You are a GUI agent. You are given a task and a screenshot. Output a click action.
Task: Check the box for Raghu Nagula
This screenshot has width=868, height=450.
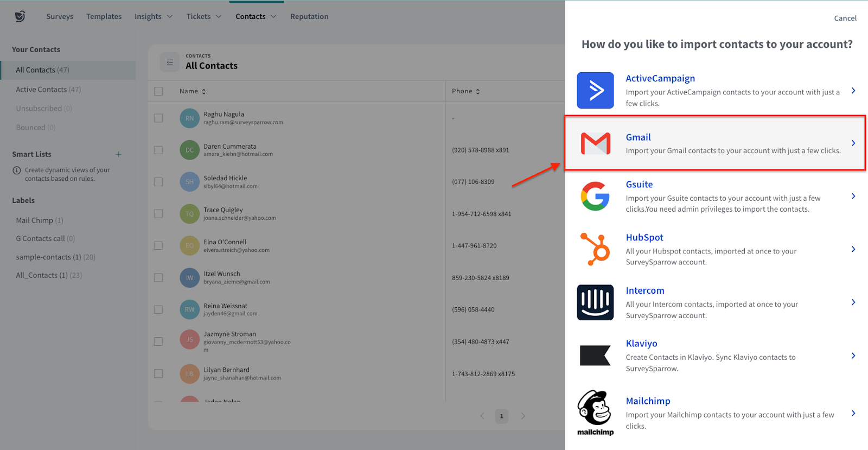pos(158,118)
